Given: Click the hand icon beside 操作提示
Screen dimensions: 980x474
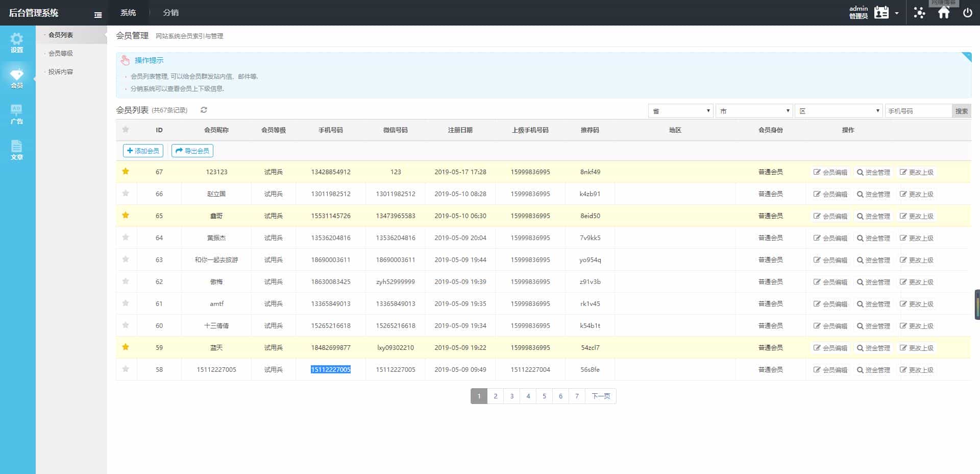Looking at the screenshot, I should (125, 60).
